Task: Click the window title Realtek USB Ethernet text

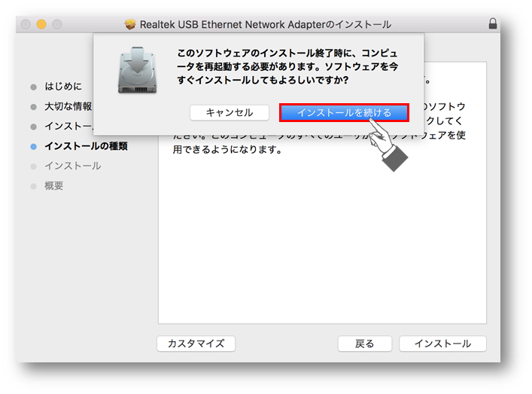Action: pyautogui.click(x=266, y=24)
